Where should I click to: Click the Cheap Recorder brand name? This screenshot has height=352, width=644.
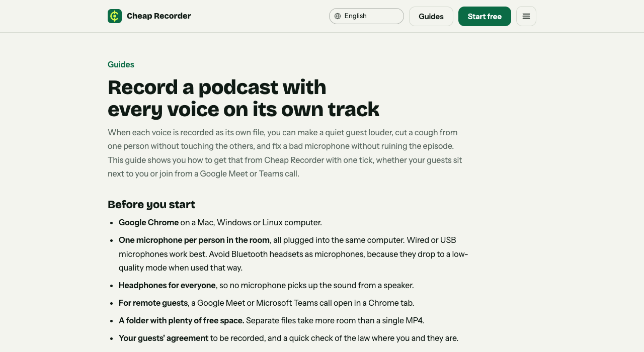tap(159, 16)
